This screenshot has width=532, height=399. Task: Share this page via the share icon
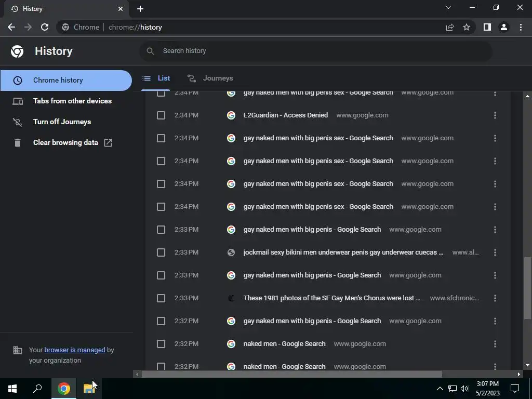click(x=450, y=27)
